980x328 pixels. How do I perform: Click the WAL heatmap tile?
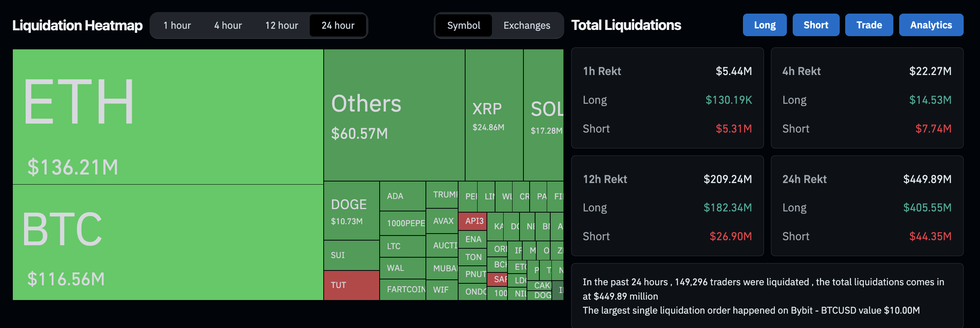click(x=403, y=268)
